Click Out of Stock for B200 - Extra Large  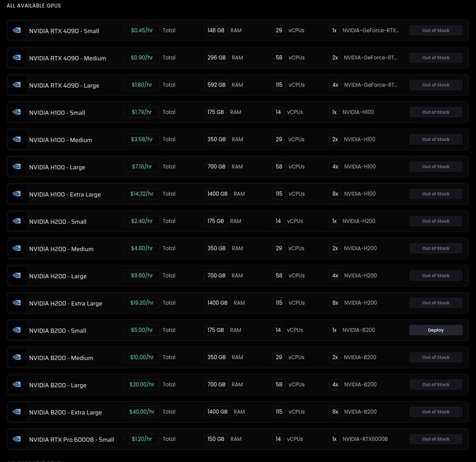point(436,412)
